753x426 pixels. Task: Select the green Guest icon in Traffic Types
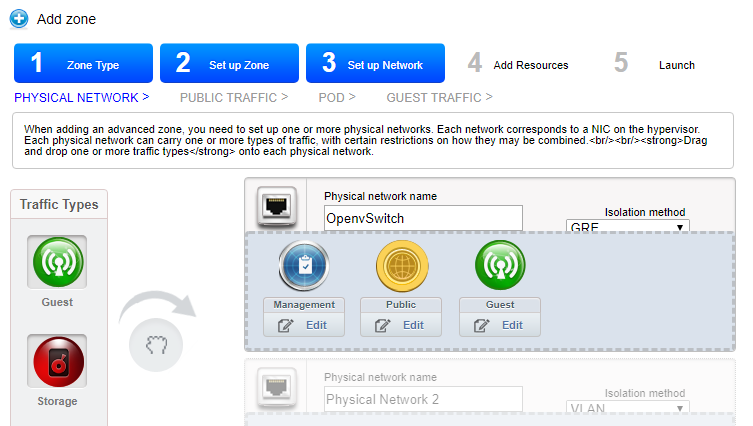coord(56,261)
